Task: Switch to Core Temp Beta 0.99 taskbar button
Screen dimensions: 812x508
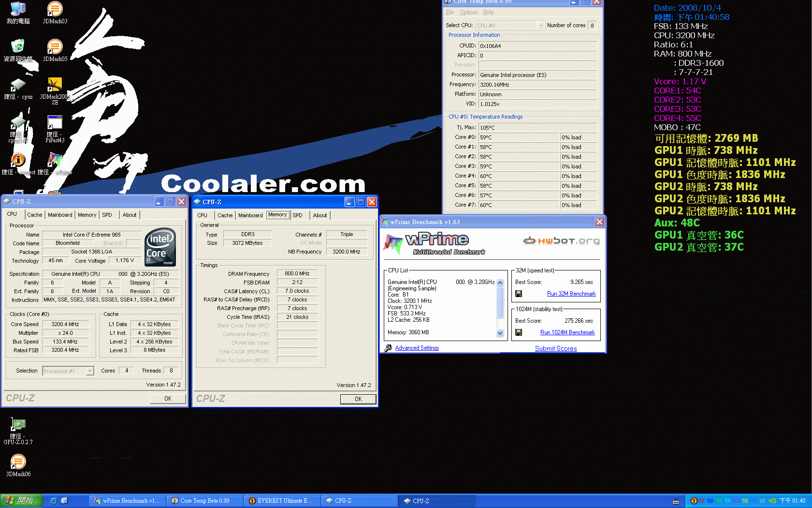Action: (205, 501)
